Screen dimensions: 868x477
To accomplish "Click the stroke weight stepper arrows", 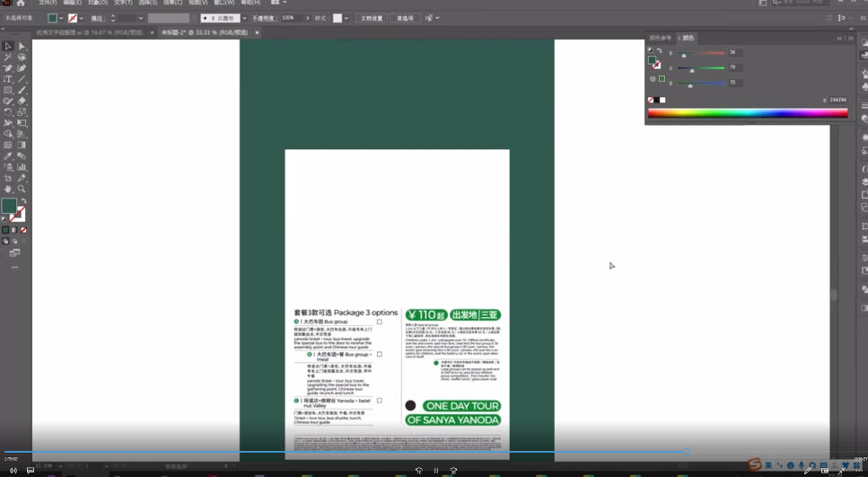I will [113, 18].
